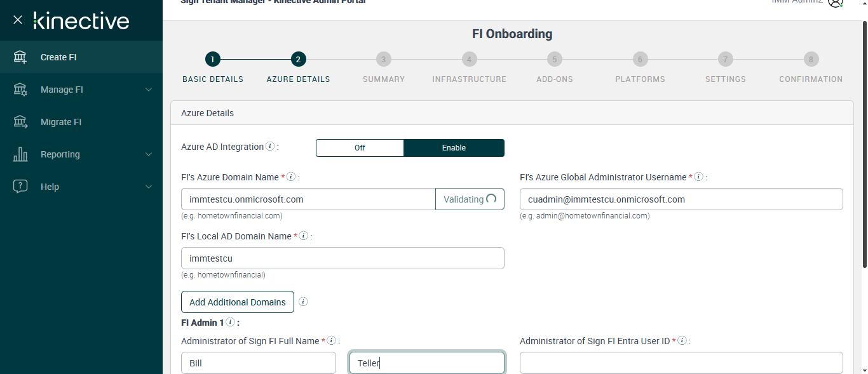868x374 pixels.
Task: Click first name field containing Bill
Action: pyautogui.click(x=259, y=363)
